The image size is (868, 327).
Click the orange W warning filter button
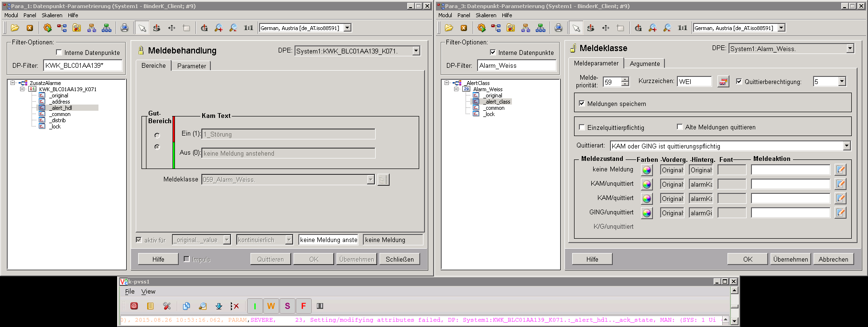(271, 306)
